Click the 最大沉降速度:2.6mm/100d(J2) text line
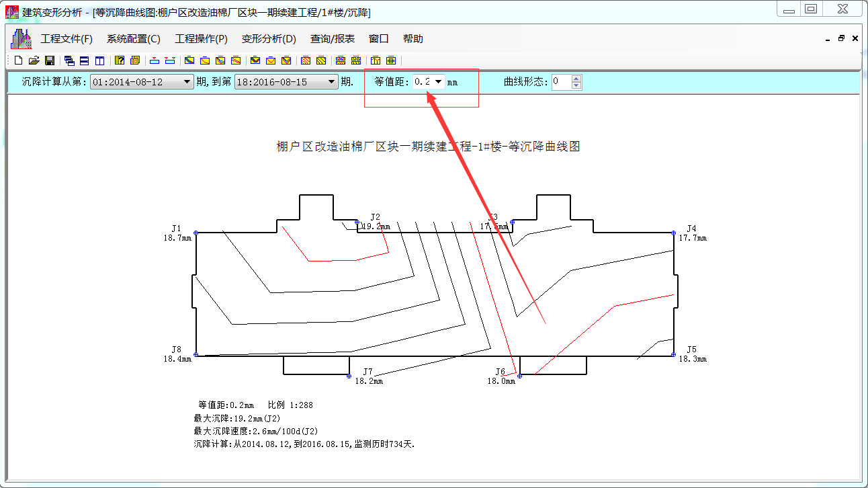Screen dimensions: 868x488 (256, 431)
